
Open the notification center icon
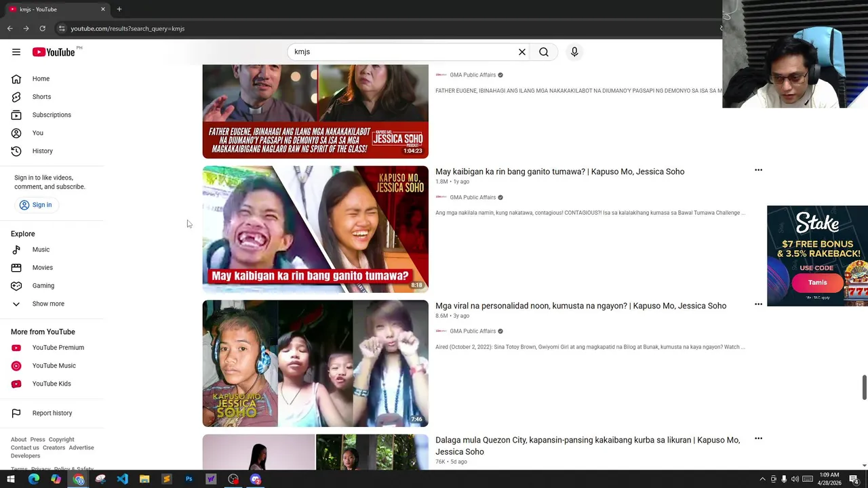point(854,480)
